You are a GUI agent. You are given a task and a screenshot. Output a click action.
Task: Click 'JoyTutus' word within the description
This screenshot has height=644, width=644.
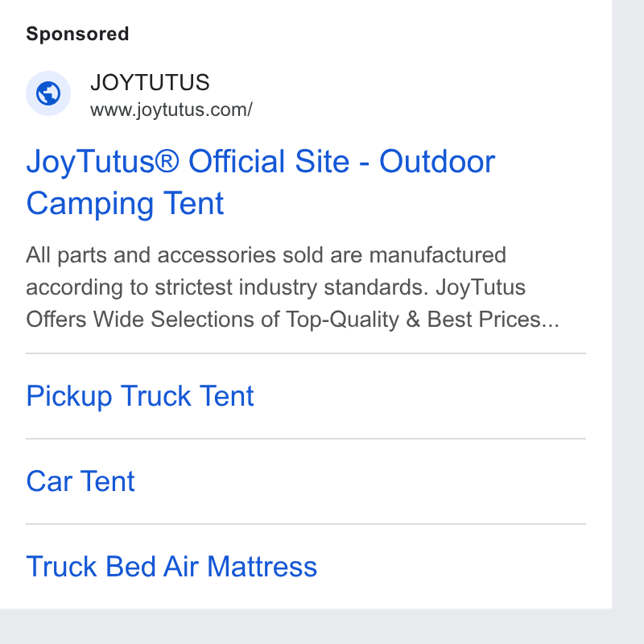coord(481,287)
